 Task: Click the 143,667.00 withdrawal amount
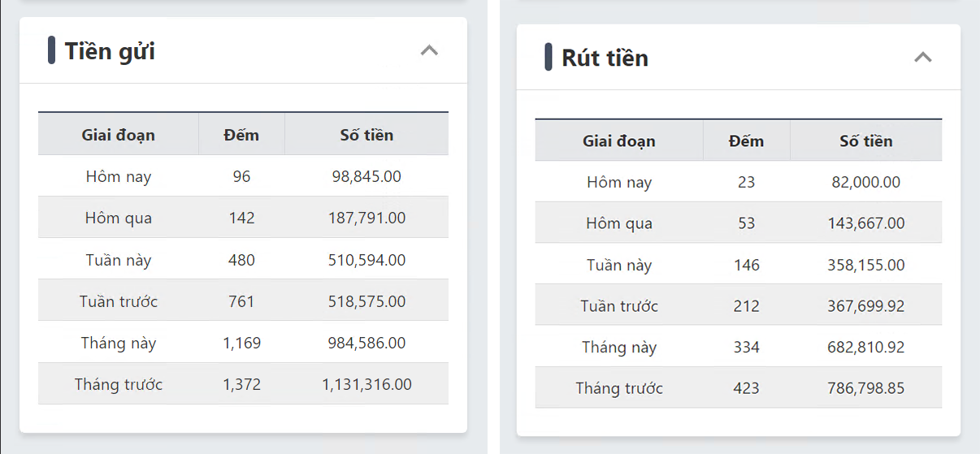pos(865,223)
